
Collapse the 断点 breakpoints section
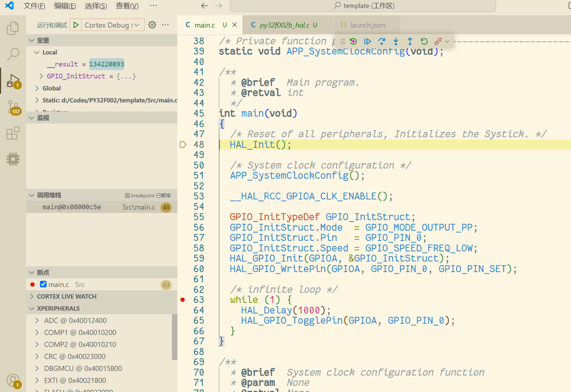point(32,272)
